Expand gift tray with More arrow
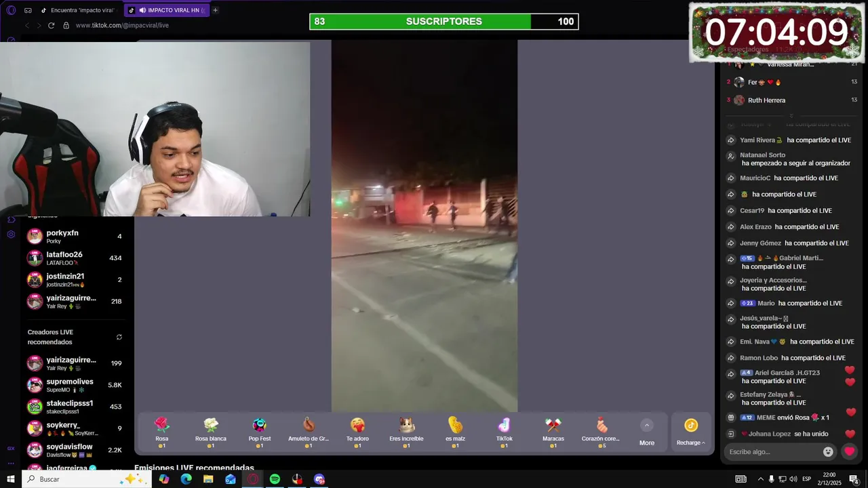868x488 pixels. [647, 432]
